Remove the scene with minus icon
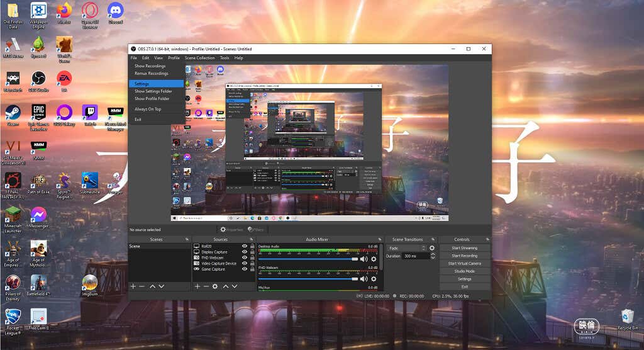The height and width of the screenshot is (350, 644). coord(142,286)
